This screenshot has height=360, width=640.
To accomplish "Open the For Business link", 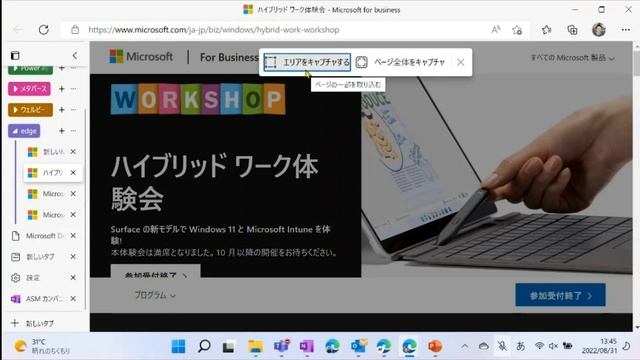I will tap(229, 57).
